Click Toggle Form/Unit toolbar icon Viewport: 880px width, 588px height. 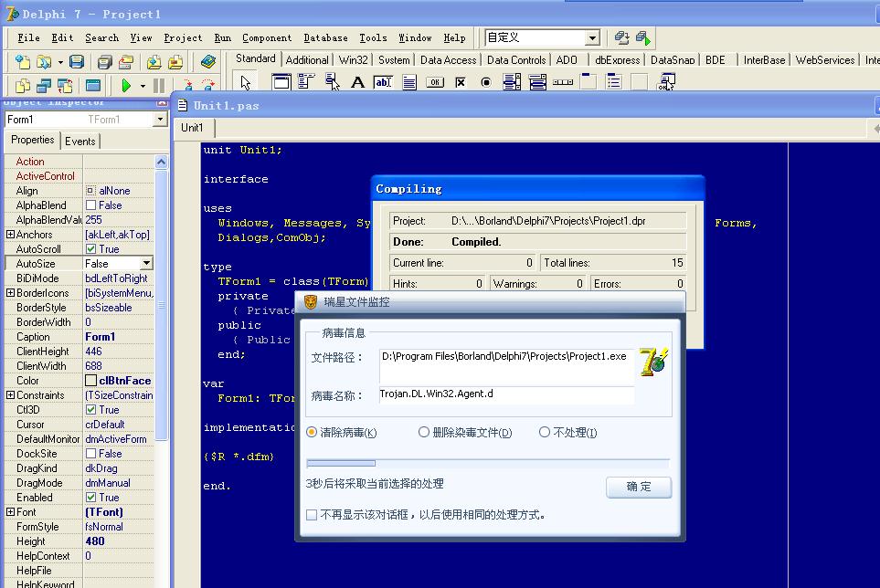(65, 85)
